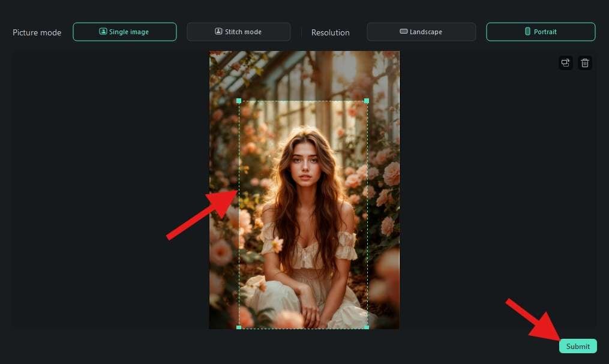Screen dimensions: 609x364
Task: Delete the image with trash icon
Action: coord(585,63)
